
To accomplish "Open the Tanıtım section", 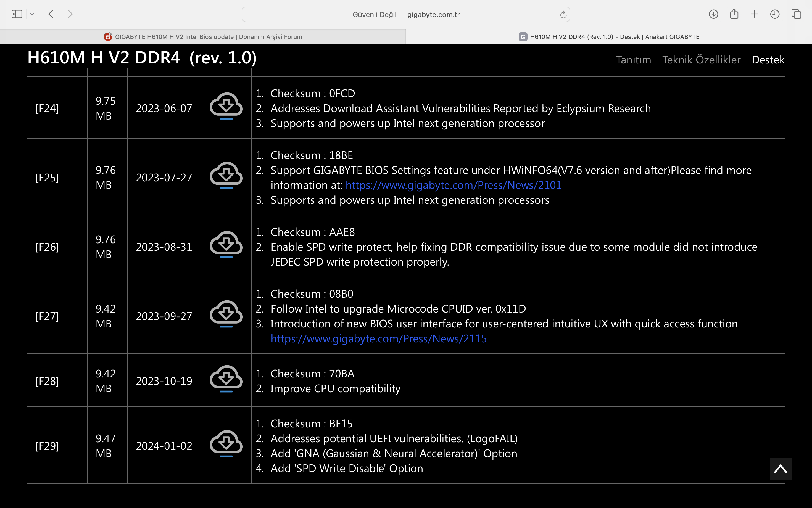I will click(633, 60).
